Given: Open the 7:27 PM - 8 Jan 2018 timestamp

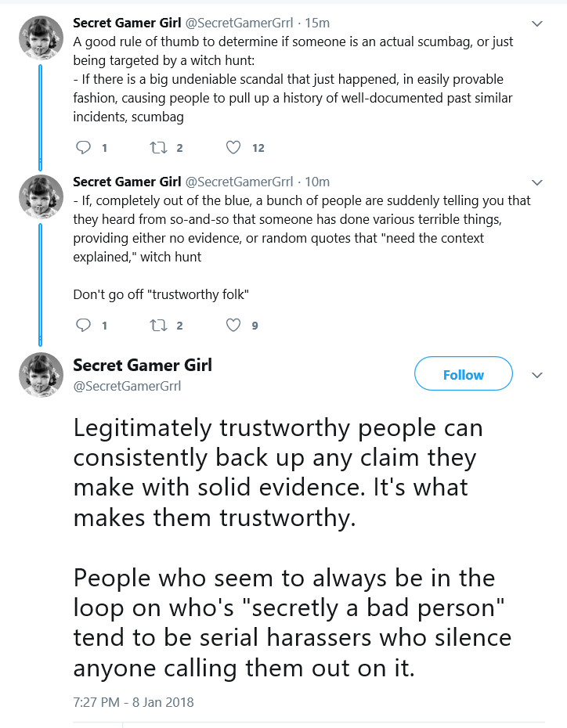Looking at the screenshot, I should (x=133, y=702).
